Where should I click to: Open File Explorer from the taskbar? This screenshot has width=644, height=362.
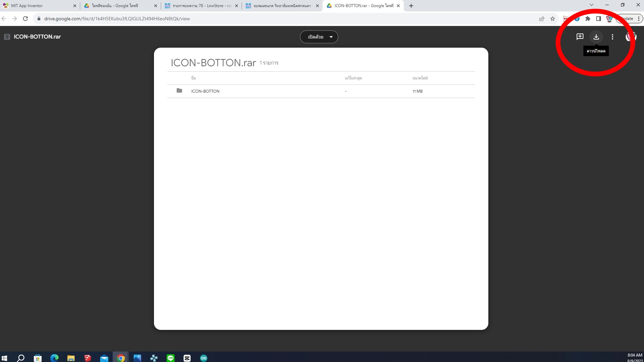click(71, 358)
